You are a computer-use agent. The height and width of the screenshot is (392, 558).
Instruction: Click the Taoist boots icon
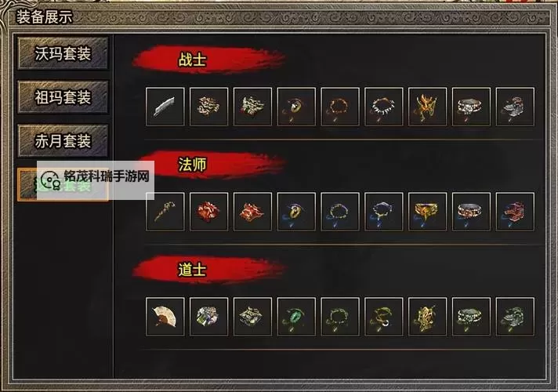tap(515, 317)
